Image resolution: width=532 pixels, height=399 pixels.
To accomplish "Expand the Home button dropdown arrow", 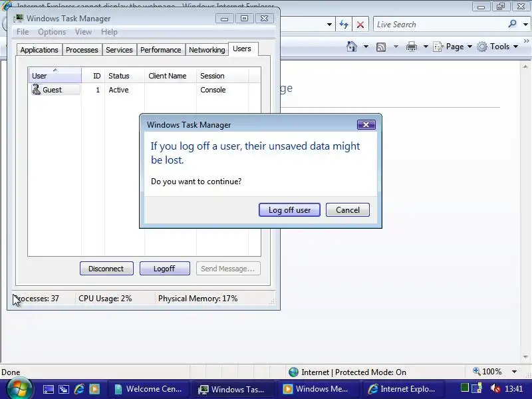I will click(366, 47).
